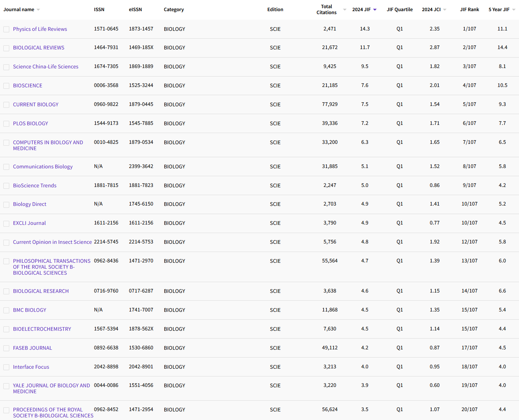Check the Physics of Life Reviews checkbox

pos(6,29)
